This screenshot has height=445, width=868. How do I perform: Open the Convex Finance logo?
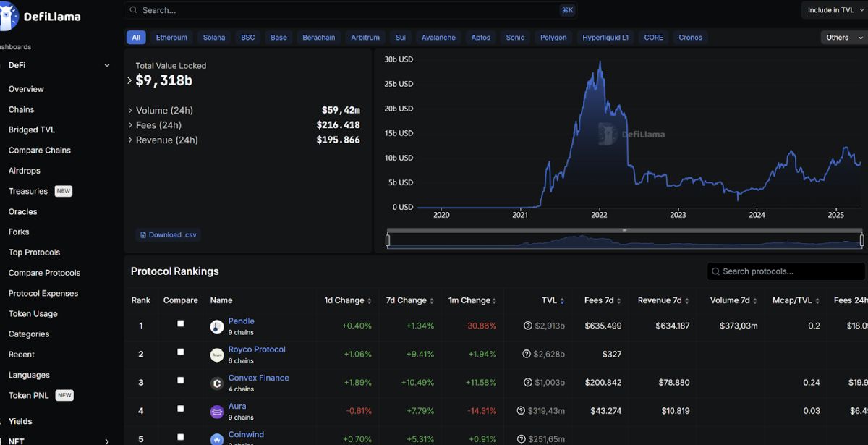pyautogui.click(x=217, y=383)
